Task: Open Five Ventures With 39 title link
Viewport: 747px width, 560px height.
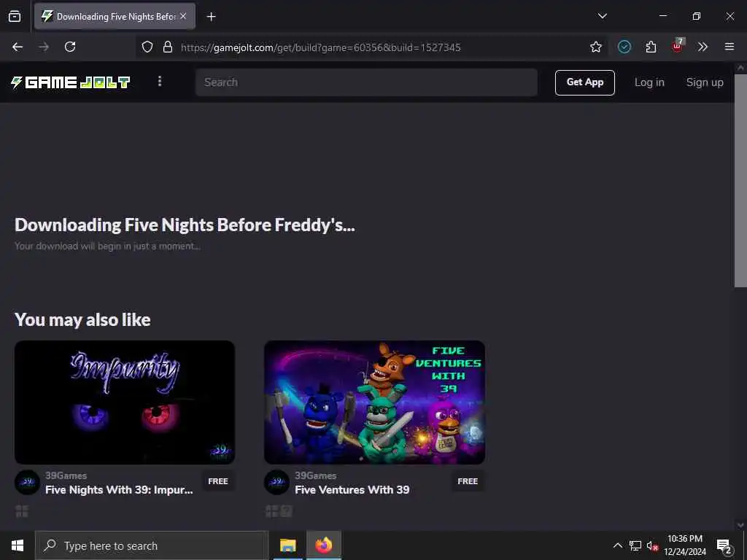Action: point(352,489)
